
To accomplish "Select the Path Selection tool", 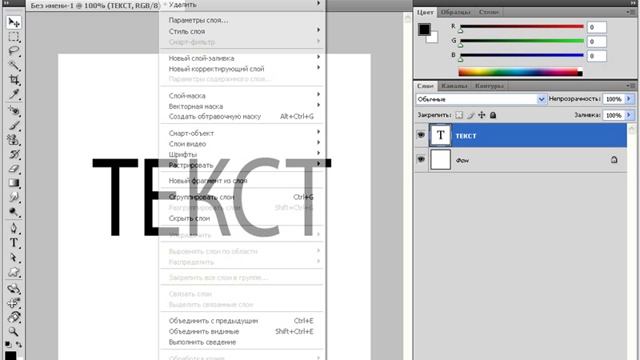I will pyautogui.click(x=13, y=258).
